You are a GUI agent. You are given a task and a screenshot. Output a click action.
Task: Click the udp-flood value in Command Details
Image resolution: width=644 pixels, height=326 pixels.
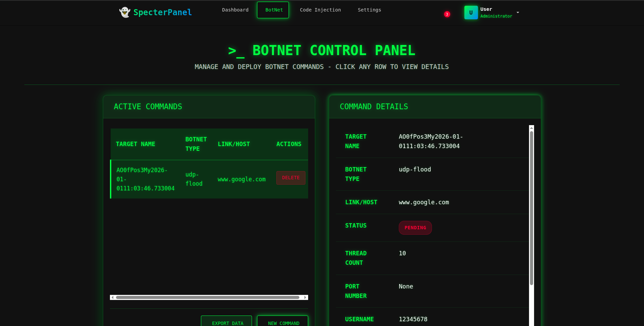coord(415,169)
